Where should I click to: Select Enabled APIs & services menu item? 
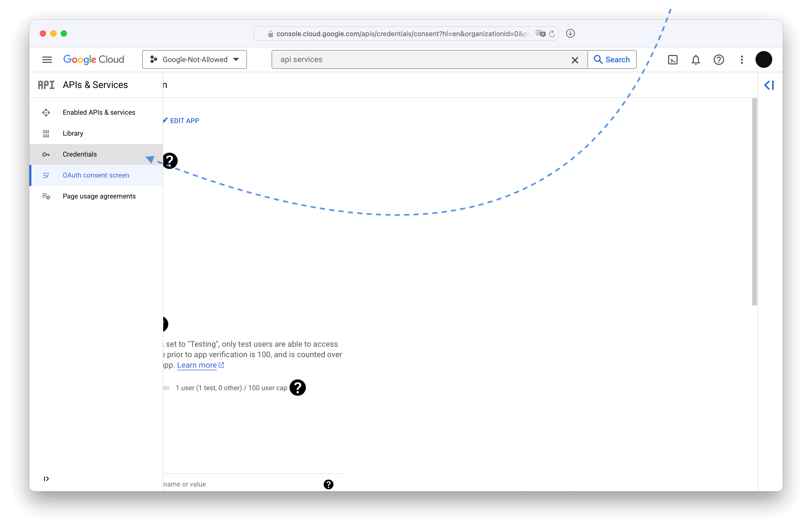pos(99,112)
